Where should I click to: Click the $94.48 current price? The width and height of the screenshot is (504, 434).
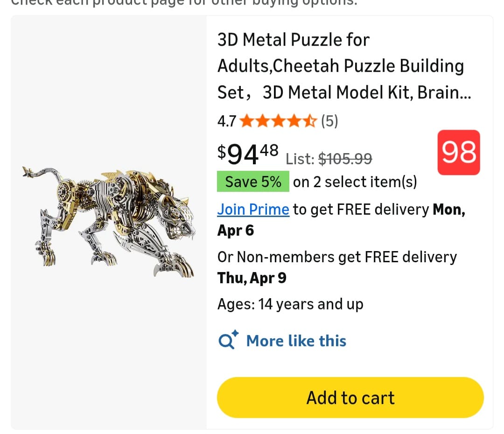coord(248,154)
